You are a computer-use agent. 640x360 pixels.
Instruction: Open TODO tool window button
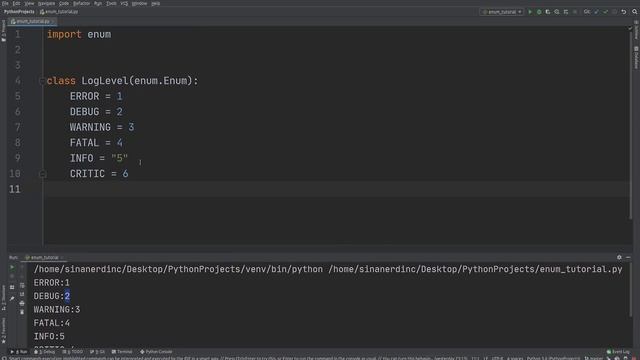tap(72, 351)
